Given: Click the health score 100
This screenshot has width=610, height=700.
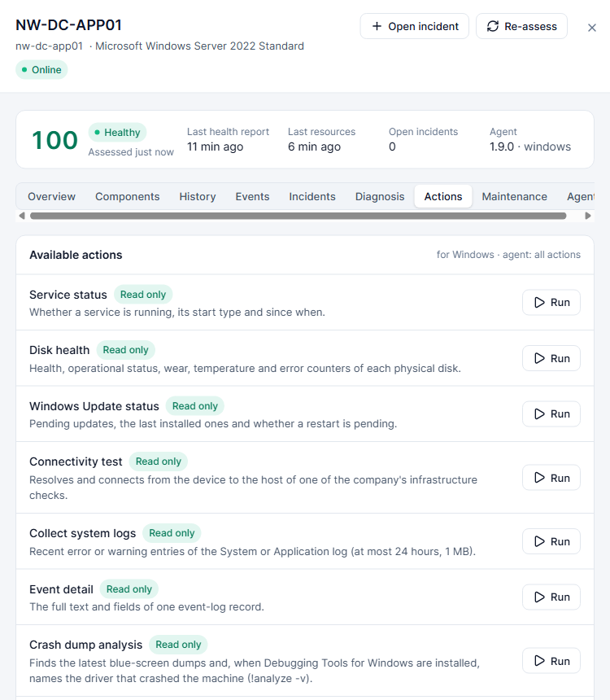Looking at the screenshot, I should [54, 140].
